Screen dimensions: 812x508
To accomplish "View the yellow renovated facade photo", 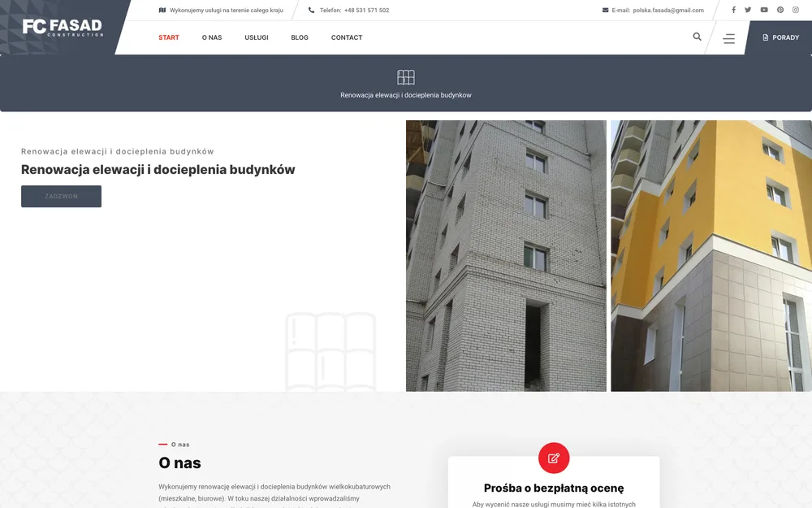I will [x=711, y=256].
